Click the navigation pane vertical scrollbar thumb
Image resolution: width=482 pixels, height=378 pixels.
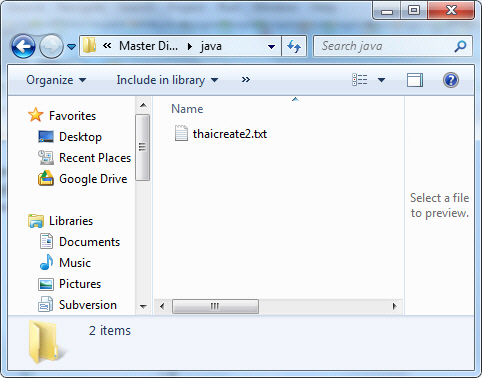click(143, 147)
